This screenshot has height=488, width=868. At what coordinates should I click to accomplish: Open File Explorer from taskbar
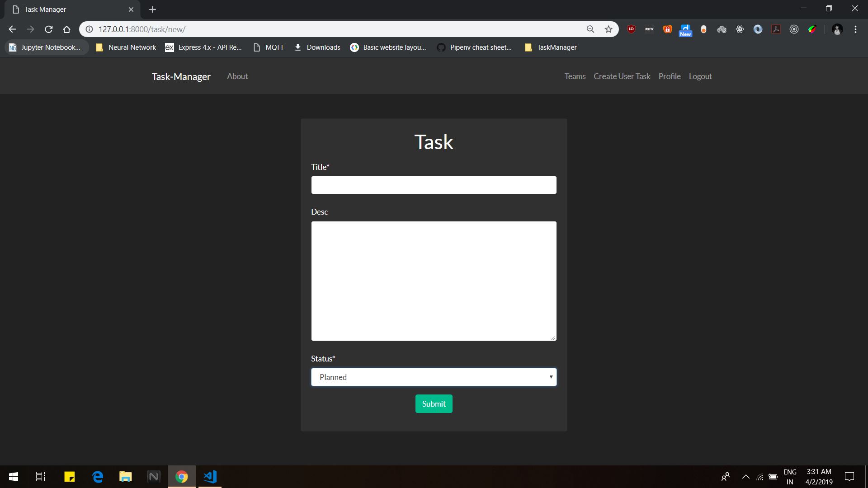tap(126, 477)
